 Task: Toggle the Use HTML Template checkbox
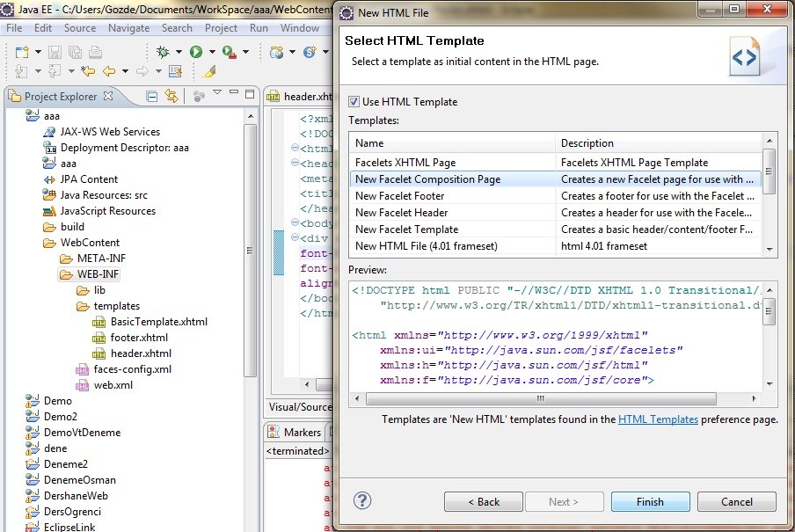click(x=354, y=101)
